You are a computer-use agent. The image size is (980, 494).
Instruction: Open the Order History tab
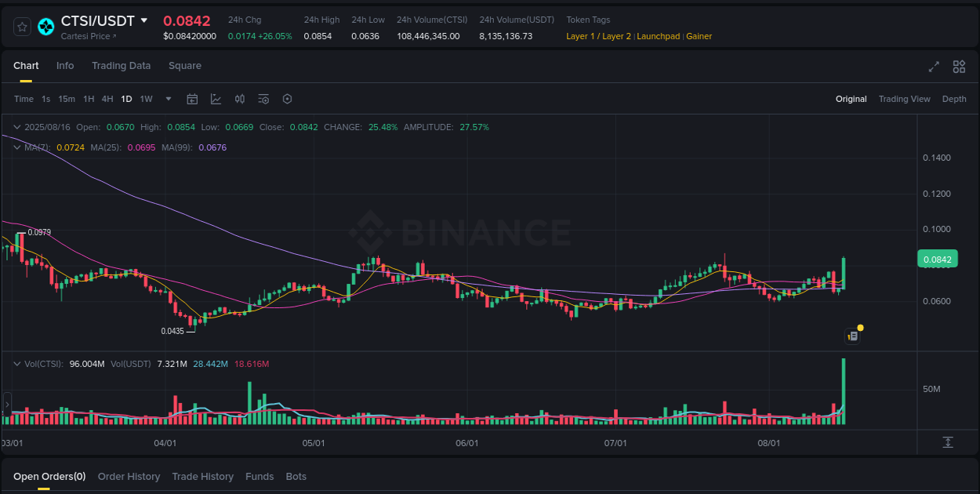click(129, 476)
